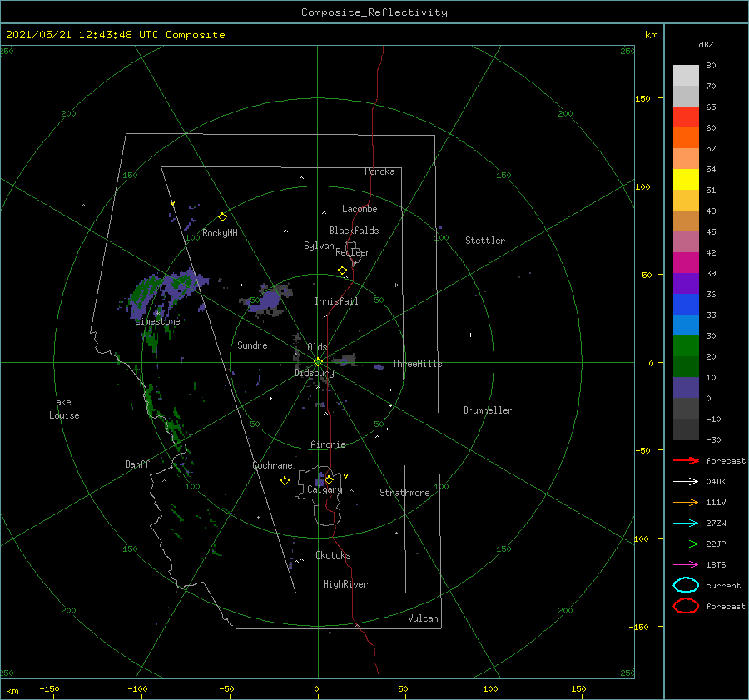Click the Limestone label
The height and width of the screenshot is (700, 749).
coord(157,321)
